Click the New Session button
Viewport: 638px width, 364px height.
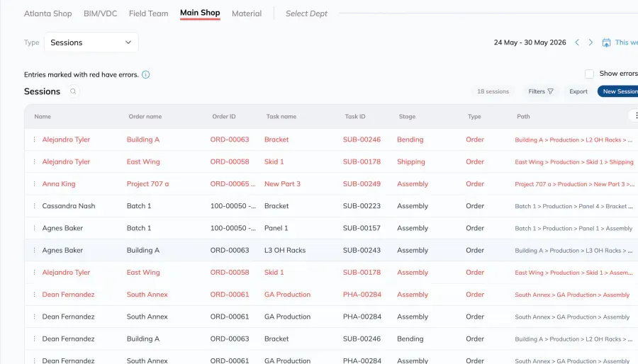click(x=617, y=91)
